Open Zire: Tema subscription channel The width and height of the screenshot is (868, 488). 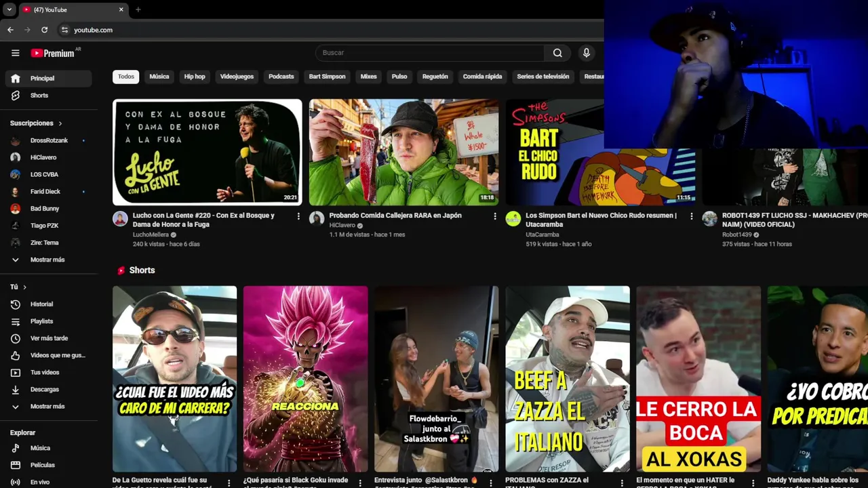pos(47,243)
